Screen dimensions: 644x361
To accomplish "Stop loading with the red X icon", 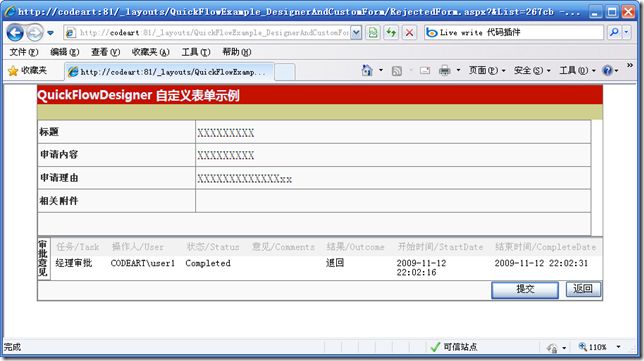I will [409, 32].
